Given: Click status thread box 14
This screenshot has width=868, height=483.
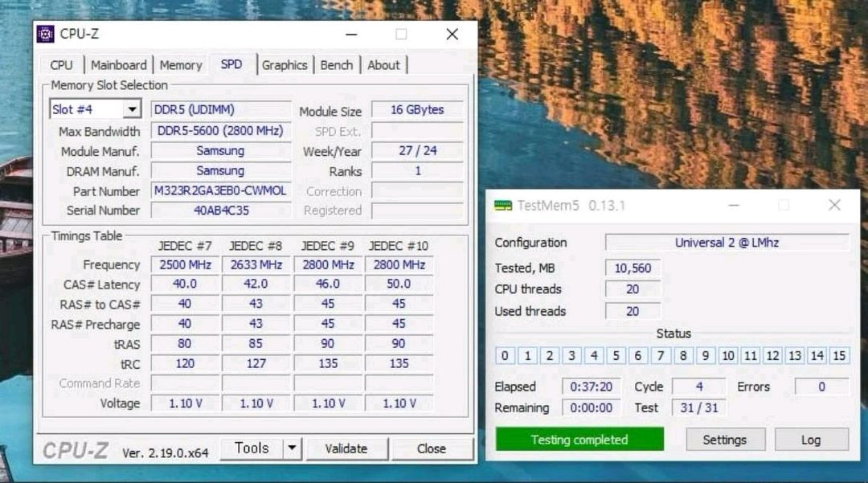Looking at the screenshot, I should pos(817,356).
